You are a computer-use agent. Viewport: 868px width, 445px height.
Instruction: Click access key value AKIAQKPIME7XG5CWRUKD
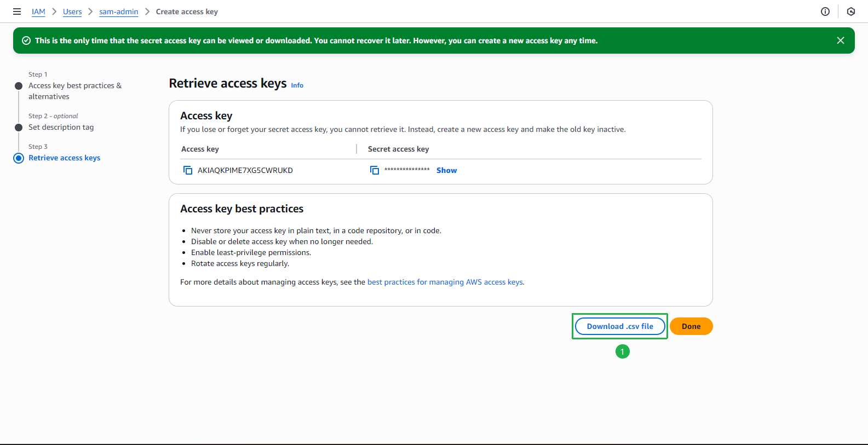pos(245,170)
